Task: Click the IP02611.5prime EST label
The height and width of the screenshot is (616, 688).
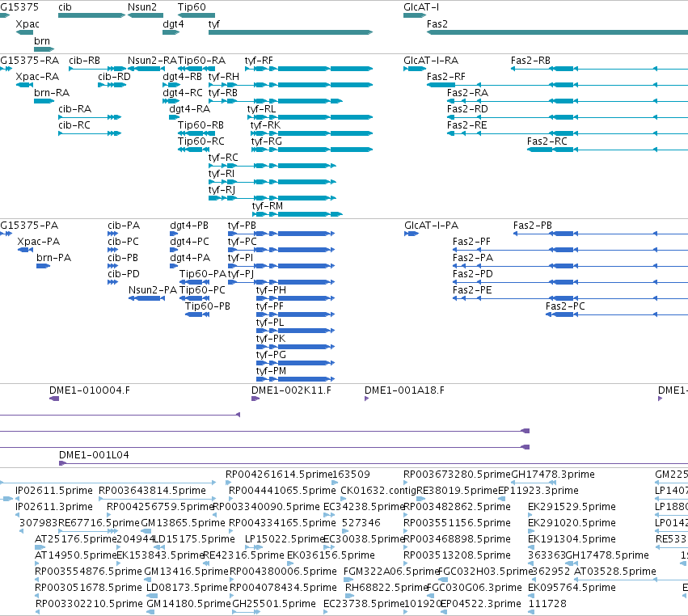Action: coord(54,491)
